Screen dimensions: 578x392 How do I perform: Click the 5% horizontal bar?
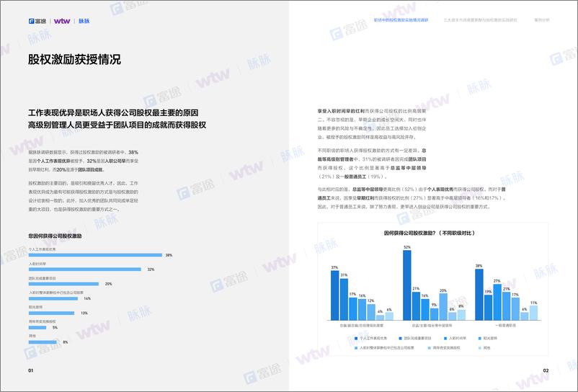(37, 328)
